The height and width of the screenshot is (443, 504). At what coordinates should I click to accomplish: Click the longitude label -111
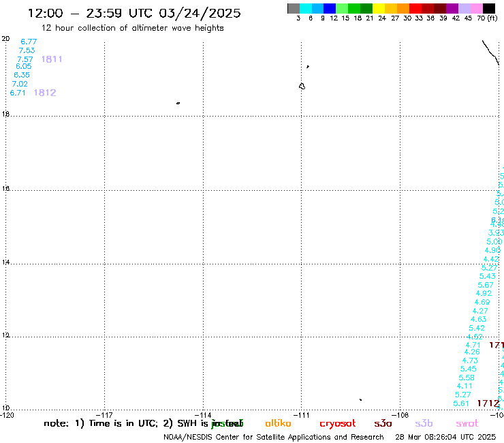[301, 415]
